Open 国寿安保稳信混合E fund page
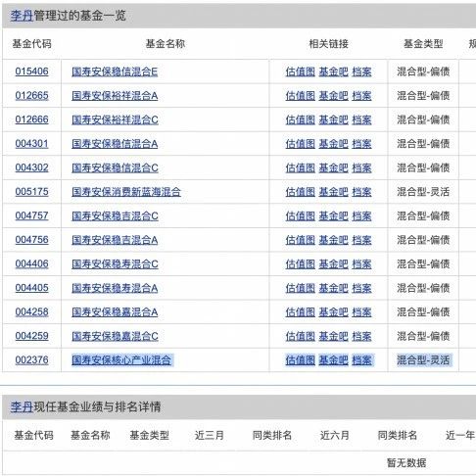 (115, 71)
